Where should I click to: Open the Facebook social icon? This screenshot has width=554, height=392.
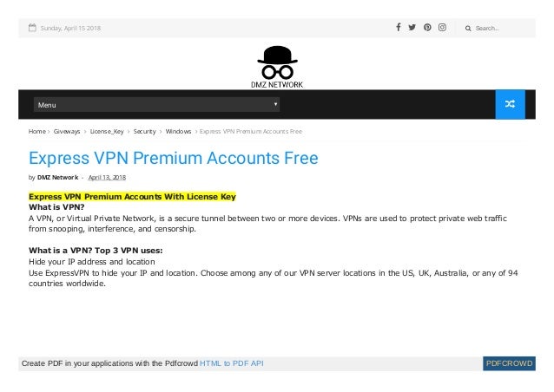pos(399,28)
